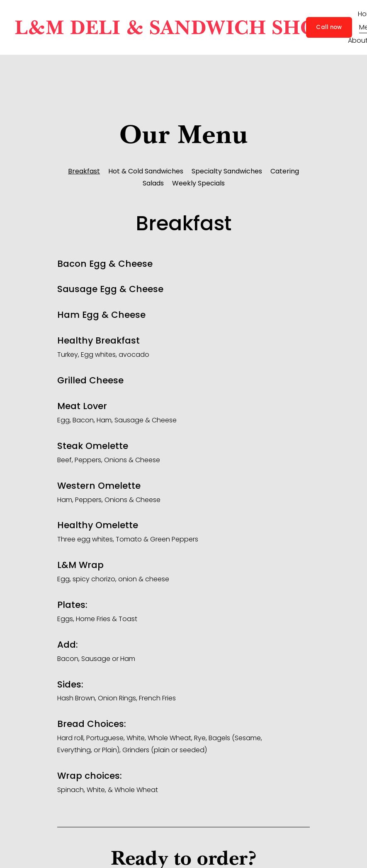Click the Bacon Egg & Cheese item

tap(105, 264)
